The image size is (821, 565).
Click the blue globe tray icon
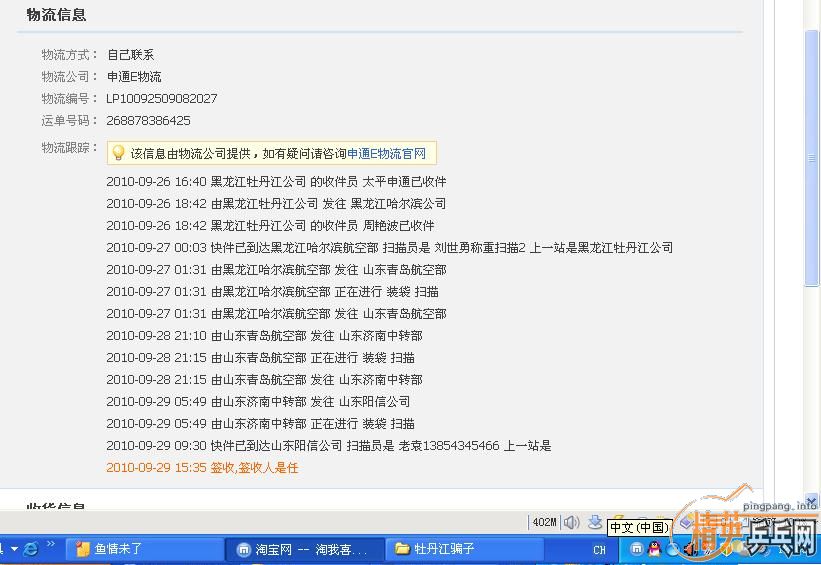click(x=673, y=549)
